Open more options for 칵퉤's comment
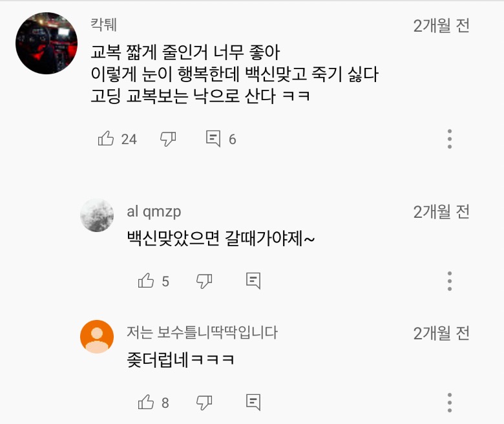Viewport: 504px width, 424px height. point(450,139)
